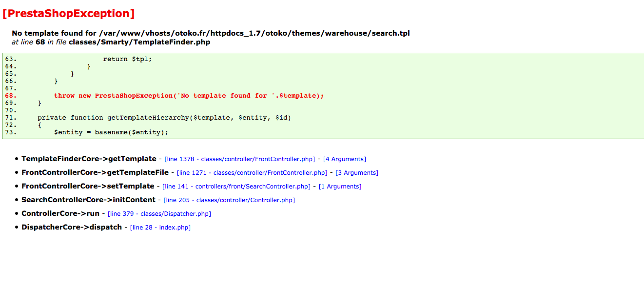Open the line 1271 FrontController.php link
Image resolution: width=644 pixels, height=293 pixels.
[x=252, y=173]
